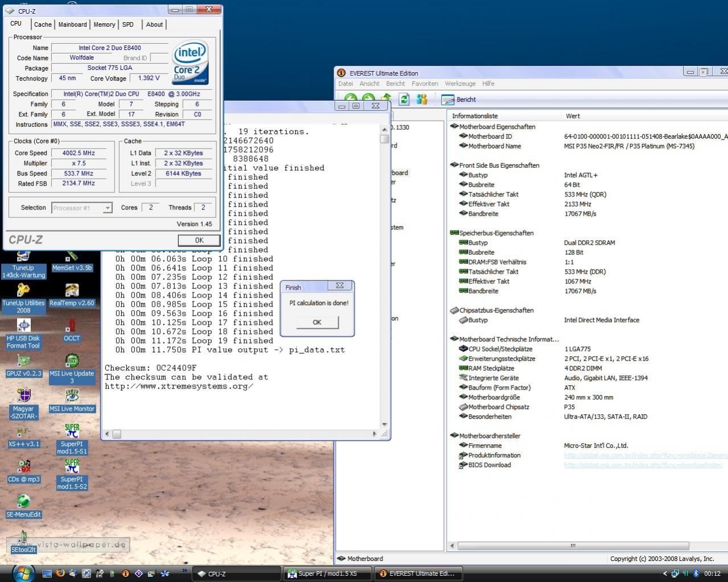Open TuneUp 1-Klick-Wartung desktop icon

[x=23, y=265]
